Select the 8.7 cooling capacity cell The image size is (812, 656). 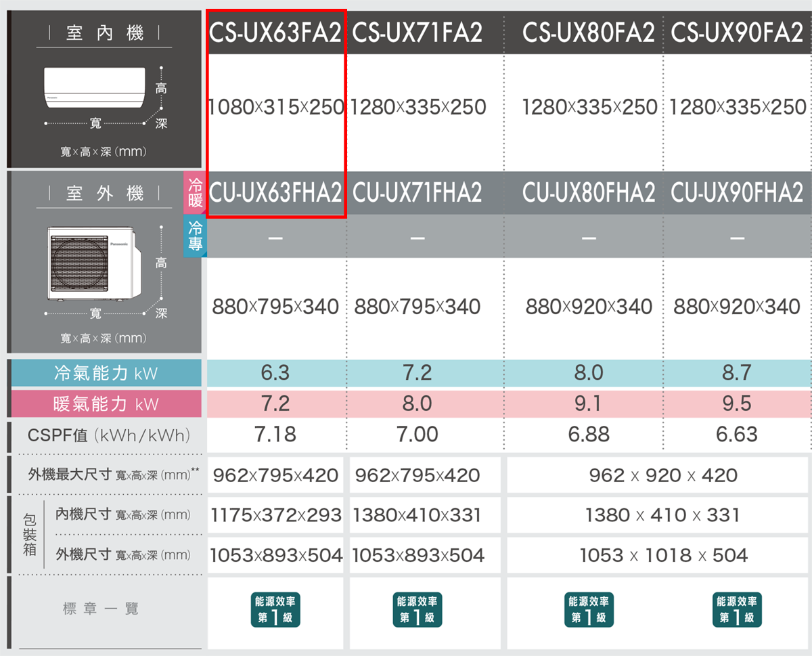[x=737, y=373]
